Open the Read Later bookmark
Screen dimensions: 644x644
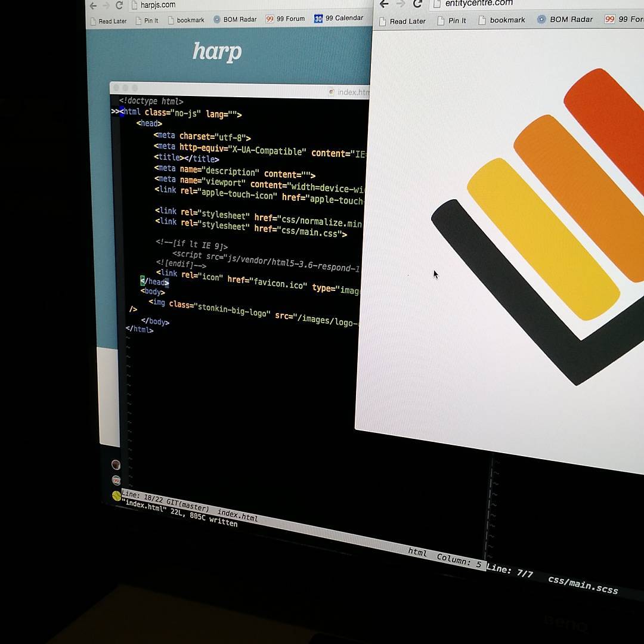click(110, 20)
